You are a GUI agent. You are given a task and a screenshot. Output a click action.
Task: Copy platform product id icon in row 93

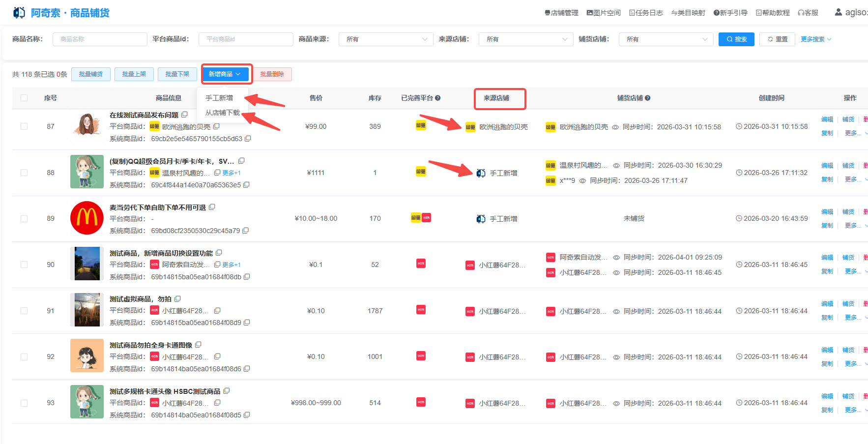point(217,403)
